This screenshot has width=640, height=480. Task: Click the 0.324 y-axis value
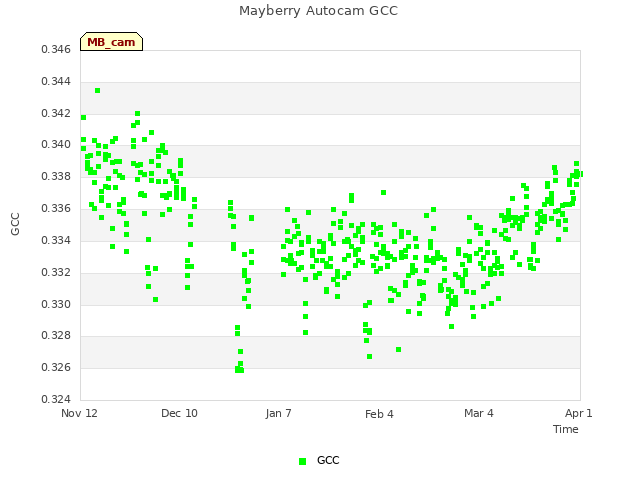[x=56, y=399]
